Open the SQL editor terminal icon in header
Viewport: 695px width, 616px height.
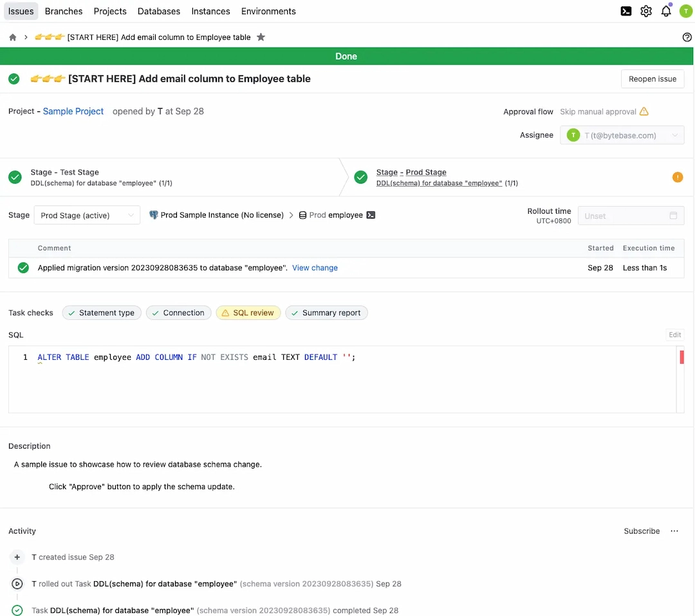[x=625, y=11]
